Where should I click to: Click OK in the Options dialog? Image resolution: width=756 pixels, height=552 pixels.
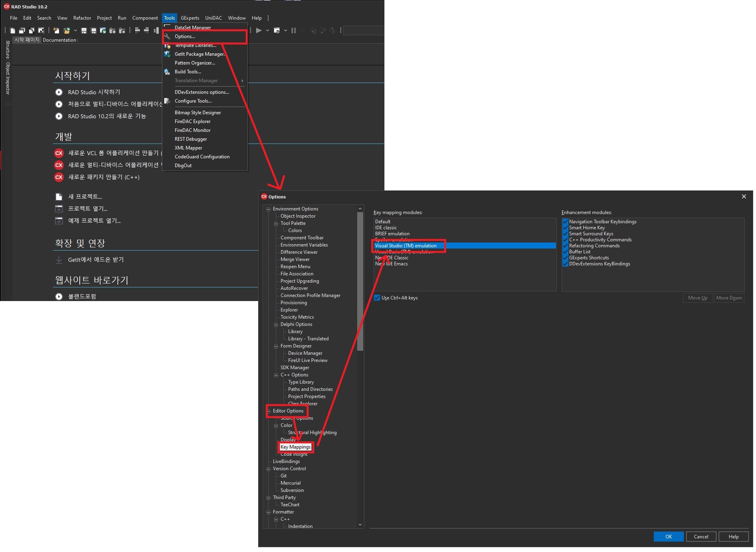[669, 537]
